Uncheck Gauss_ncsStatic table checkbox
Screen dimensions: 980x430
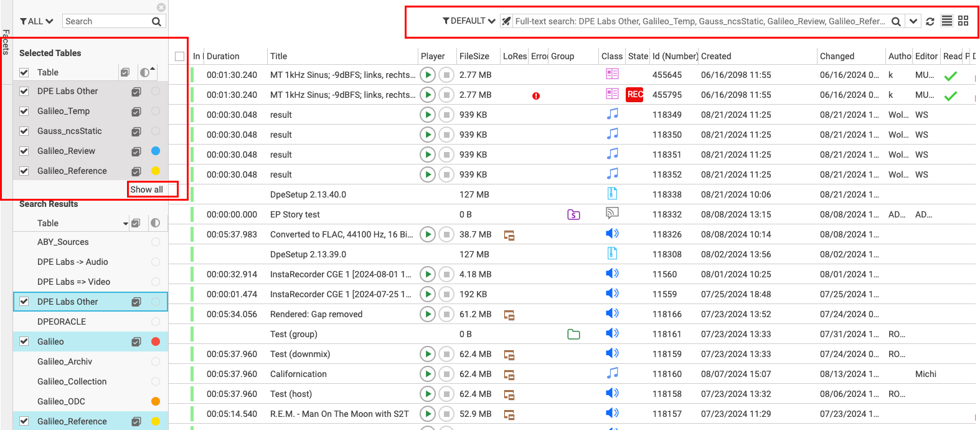(24, 131)
